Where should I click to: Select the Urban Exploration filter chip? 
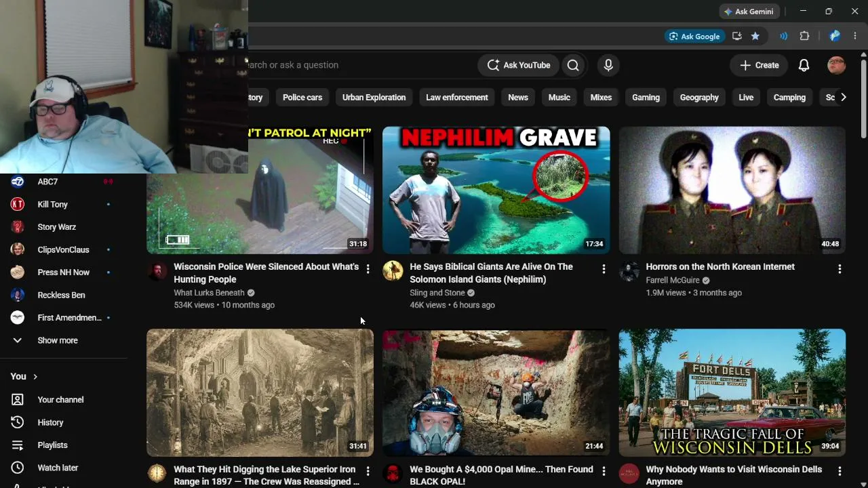374,98
